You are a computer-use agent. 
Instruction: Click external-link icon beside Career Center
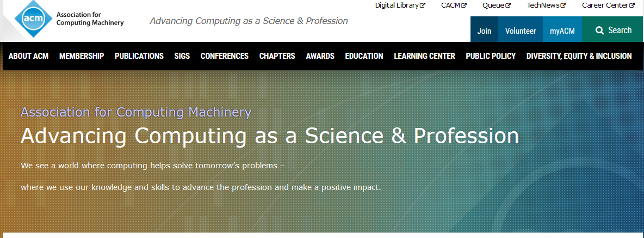(x=632, y=5)
